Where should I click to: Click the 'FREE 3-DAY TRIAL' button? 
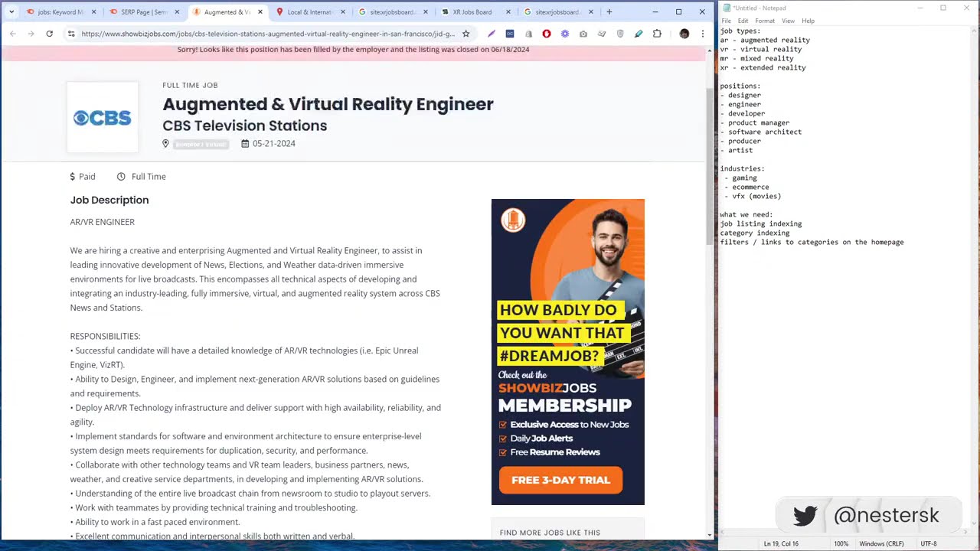pyautogui.click(x=560, y=480)
